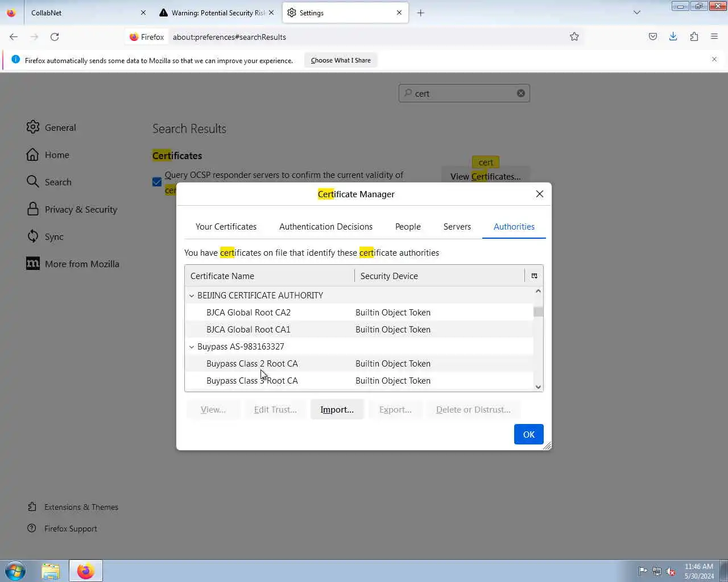
Task: Click the Firefox back arrow
Action: pyautogui.click(x=14, y=37)
